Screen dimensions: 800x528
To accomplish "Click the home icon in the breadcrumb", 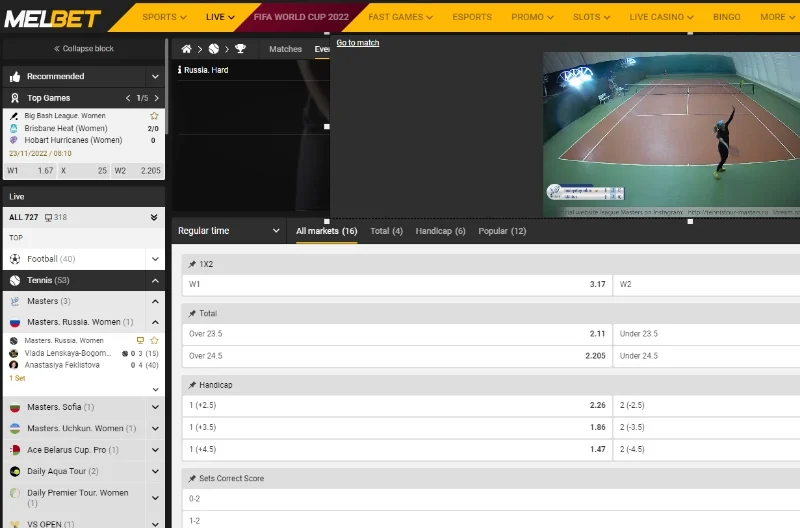I will pos(186,48).
